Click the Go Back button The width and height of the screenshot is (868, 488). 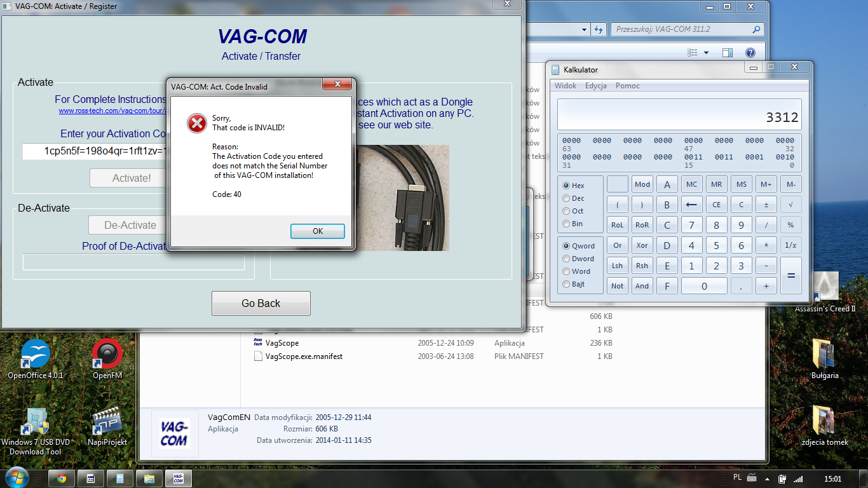[261, 303]
